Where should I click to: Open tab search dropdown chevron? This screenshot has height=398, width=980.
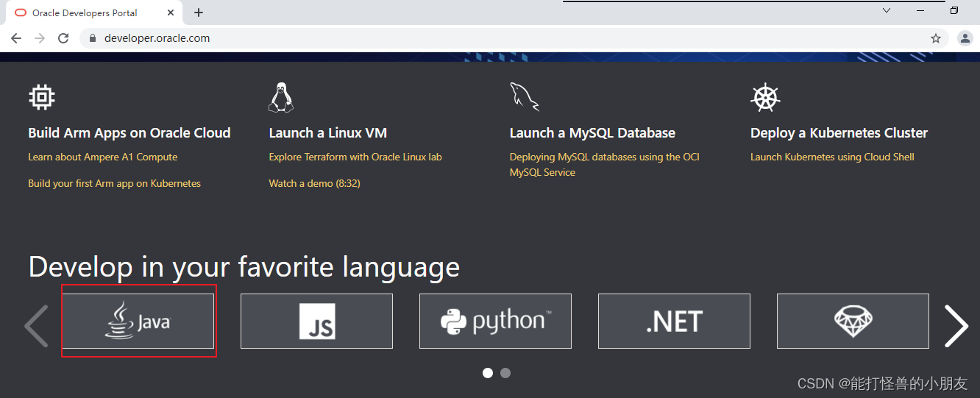tap(887, 10)
